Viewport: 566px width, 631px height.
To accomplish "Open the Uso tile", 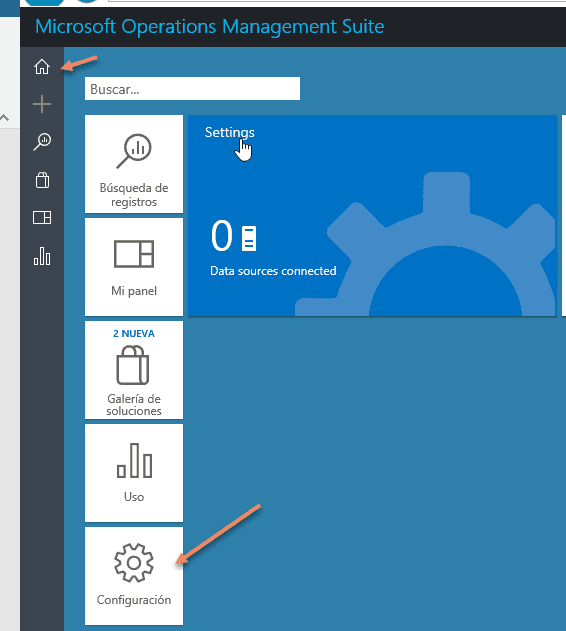I will 134,473.
